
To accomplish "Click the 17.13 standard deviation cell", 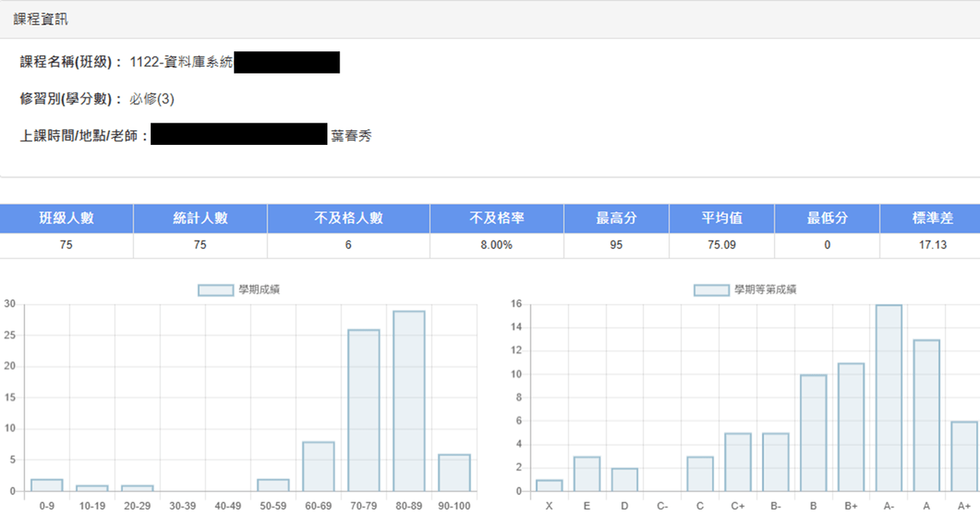I will click(x=930, y=245).
